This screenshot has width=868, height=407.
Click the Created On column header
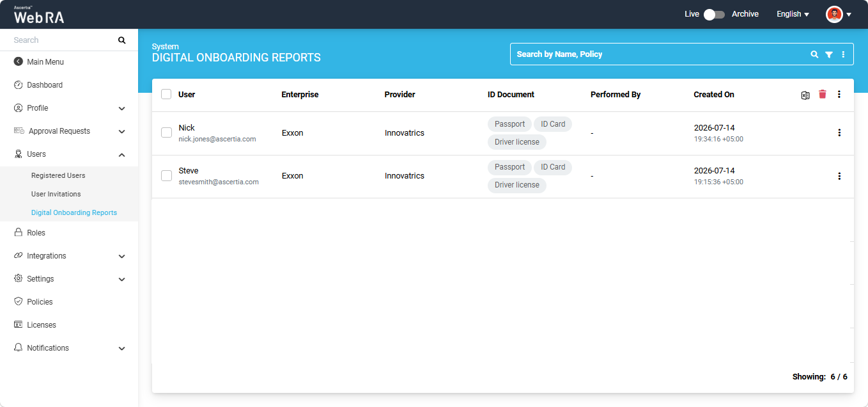click(x=714, y=95)
